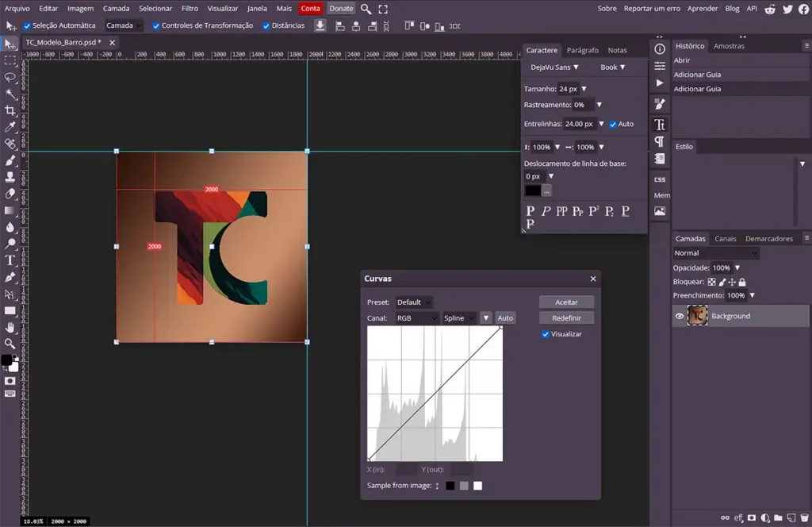Open the search magnifier in menu bar
Viewport: 812px width, 527px height.
click(366, 9)
